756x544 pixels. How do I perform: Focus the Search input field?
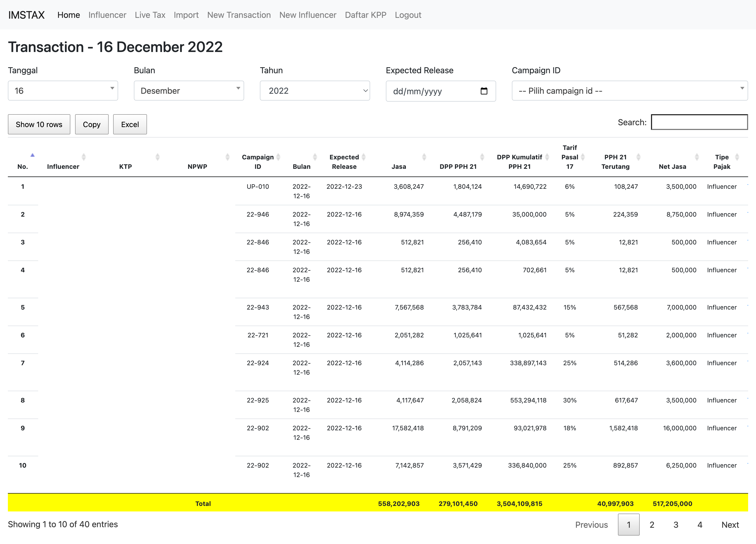(699, 122)
